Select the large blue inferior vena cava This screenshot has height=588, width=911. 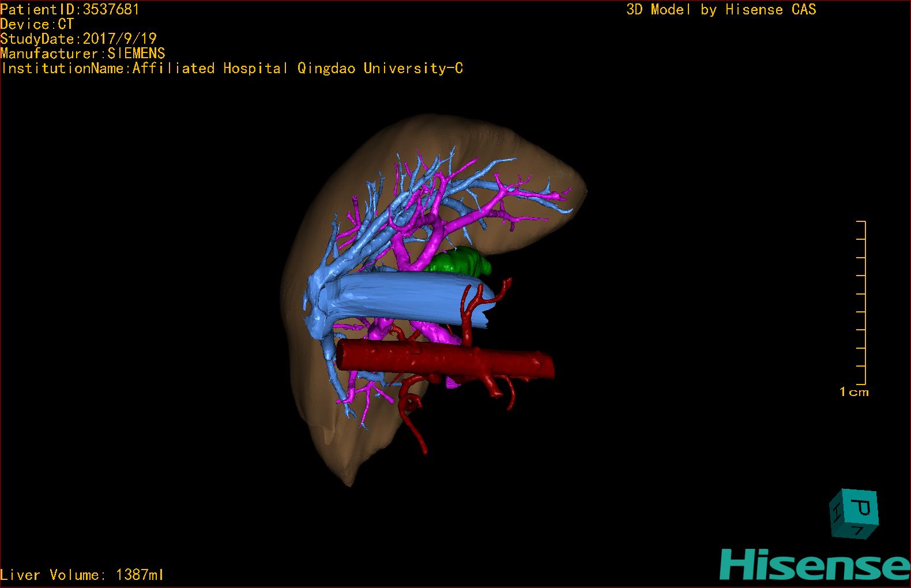click(404, 299)
